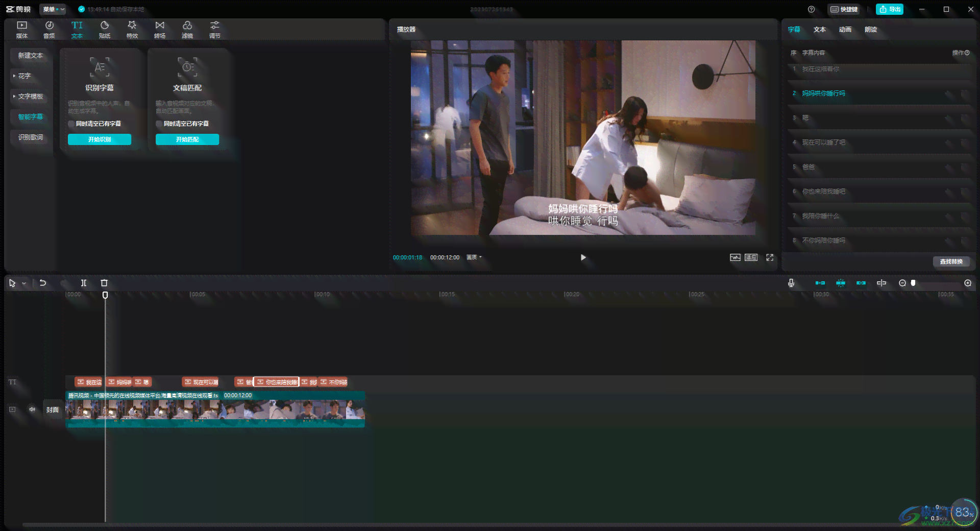Click 开始识别 button
Viewport: 980px width, 531px height.
tap(100, 139)
